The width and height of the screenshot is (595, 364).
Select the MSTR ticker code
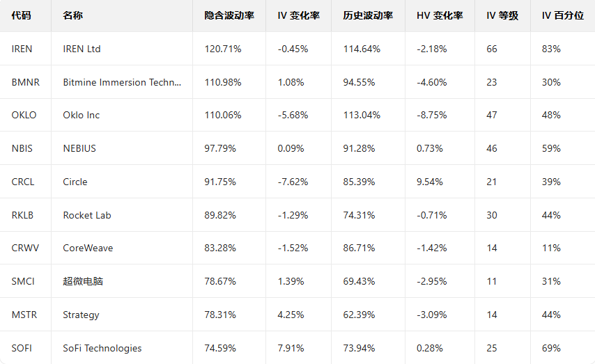point(24,315)
